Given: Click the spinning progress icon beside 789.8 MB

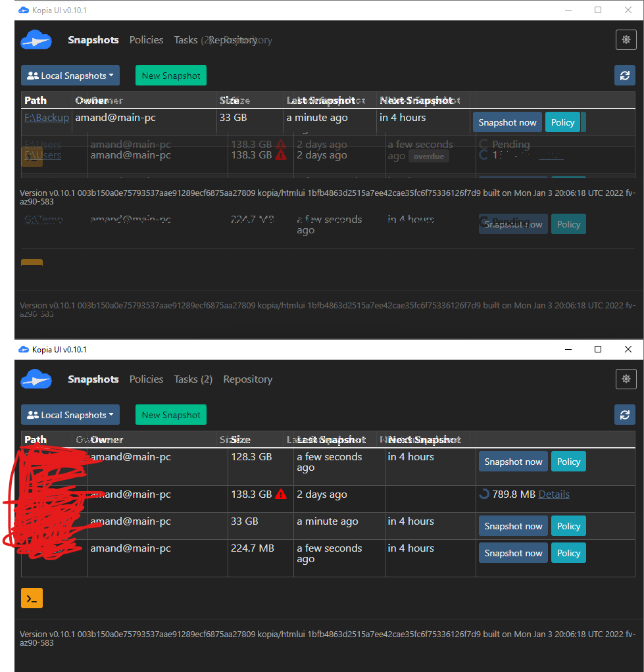Looking at the screenshot, I should point(485,494).
